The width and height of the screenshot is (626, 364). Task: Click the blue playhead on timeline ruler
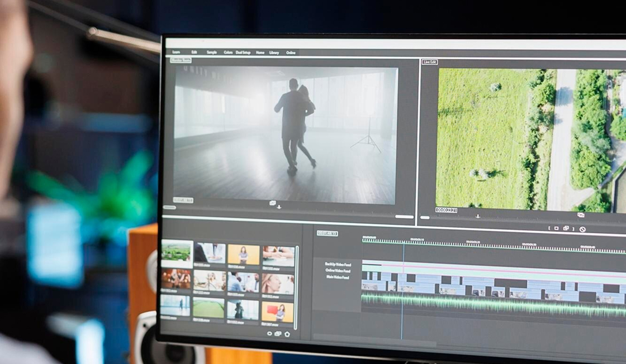point(403,245)
